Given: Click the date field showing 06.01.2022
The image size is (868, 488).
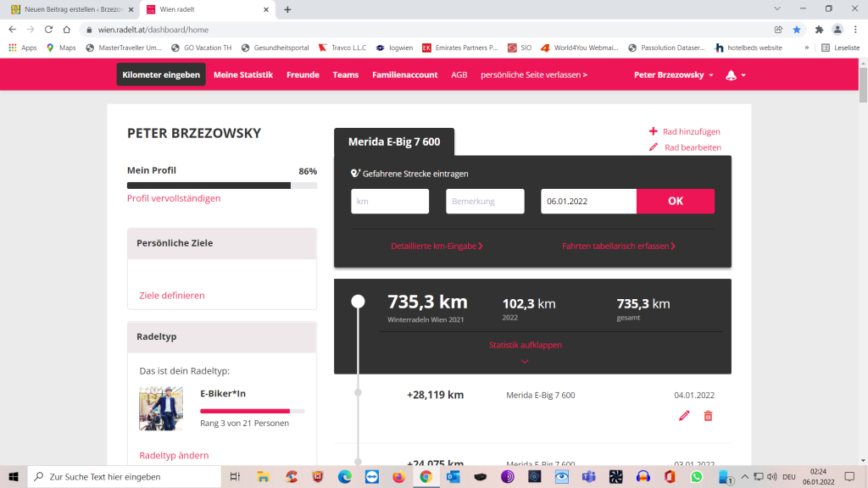Looking at the screenshot, I should [588, 201].
